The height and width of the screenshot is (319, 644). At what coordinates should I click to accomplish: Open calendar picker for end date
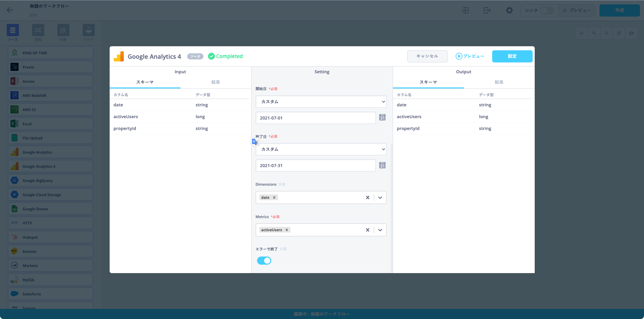(382, 165)
